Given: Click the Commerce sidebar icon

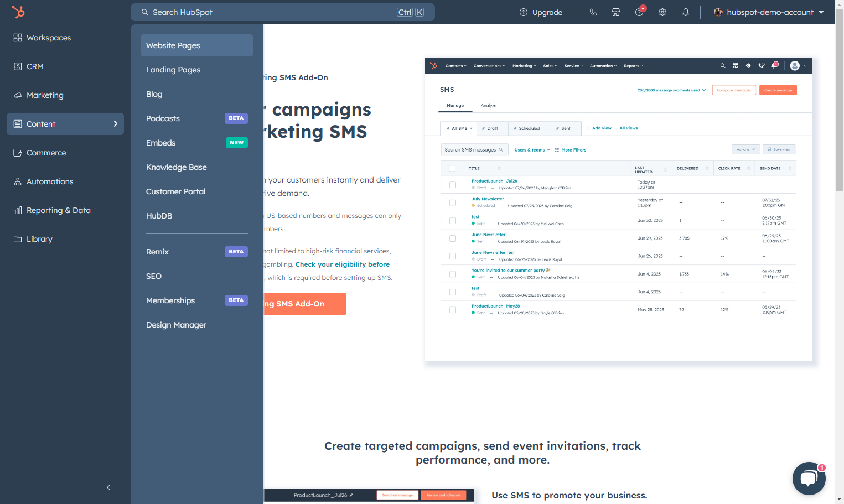Looking at the screenshot, I should click(x=18, y=153).
